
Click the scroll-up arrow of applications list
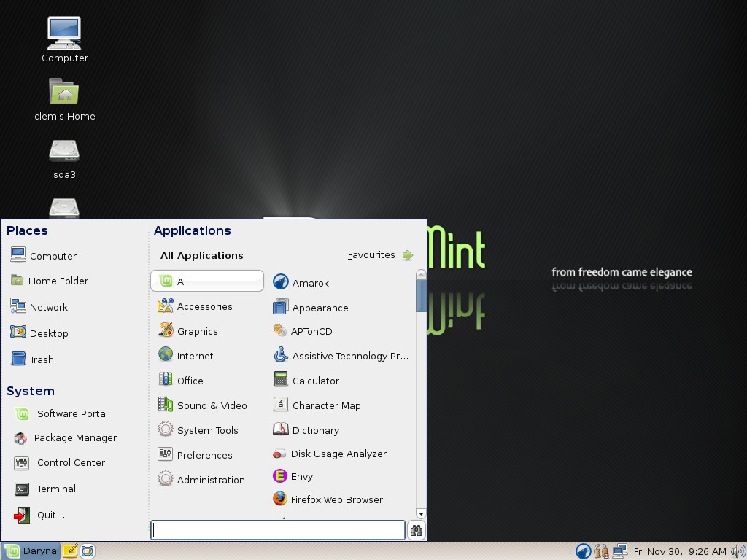(421, 274)
